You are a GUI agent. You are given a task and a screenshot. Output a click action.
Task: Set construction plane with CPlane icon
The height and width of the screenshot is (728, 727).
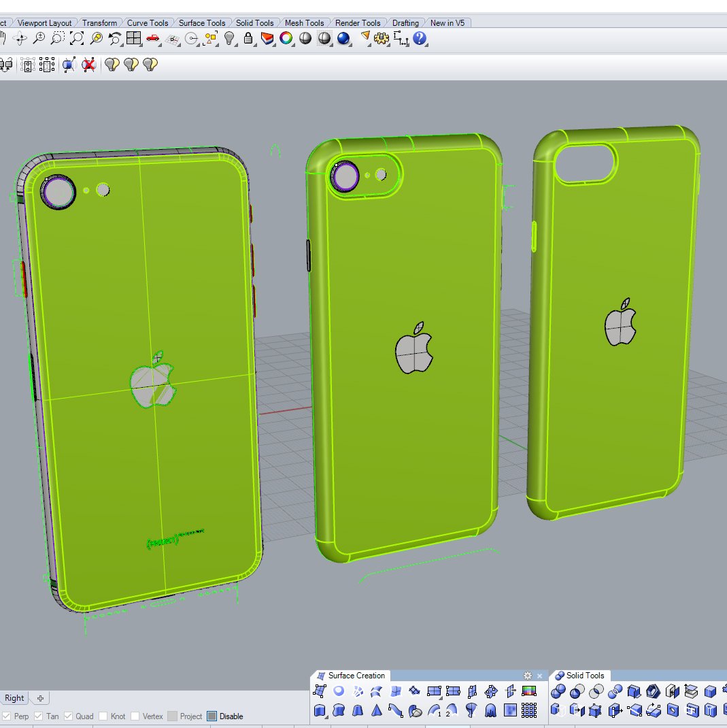[x=172, y=39]
